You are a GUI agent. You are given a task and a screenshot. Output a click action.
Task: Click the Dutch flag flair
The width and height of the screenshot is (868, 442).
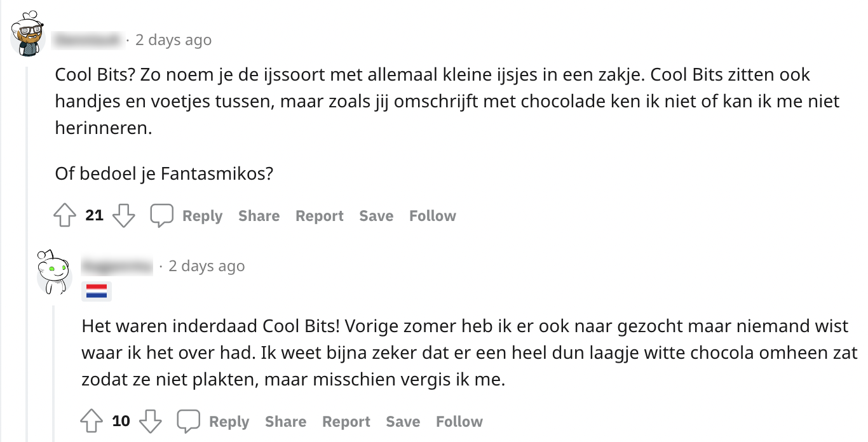97,291
